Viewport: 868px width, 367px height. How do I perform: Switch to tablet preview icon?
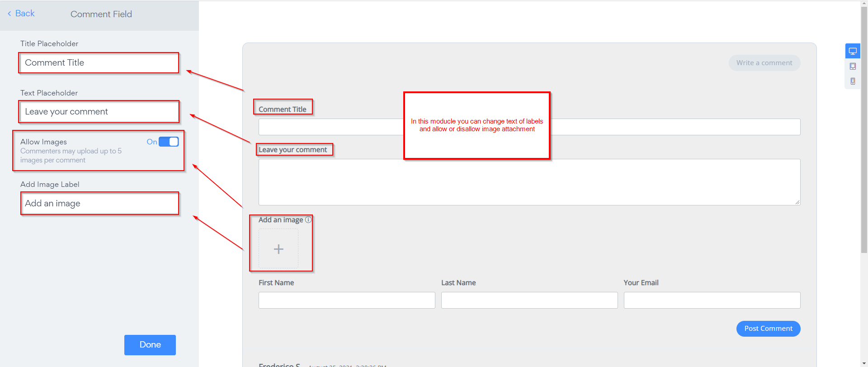853,67
